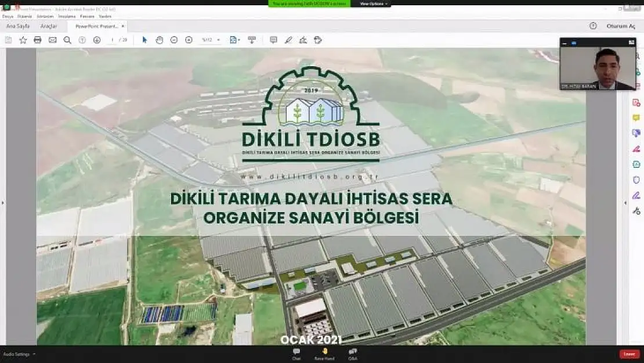644x363 pixels.
Task: Open the Düzenle menu
Action: click(x=24, y=16)
